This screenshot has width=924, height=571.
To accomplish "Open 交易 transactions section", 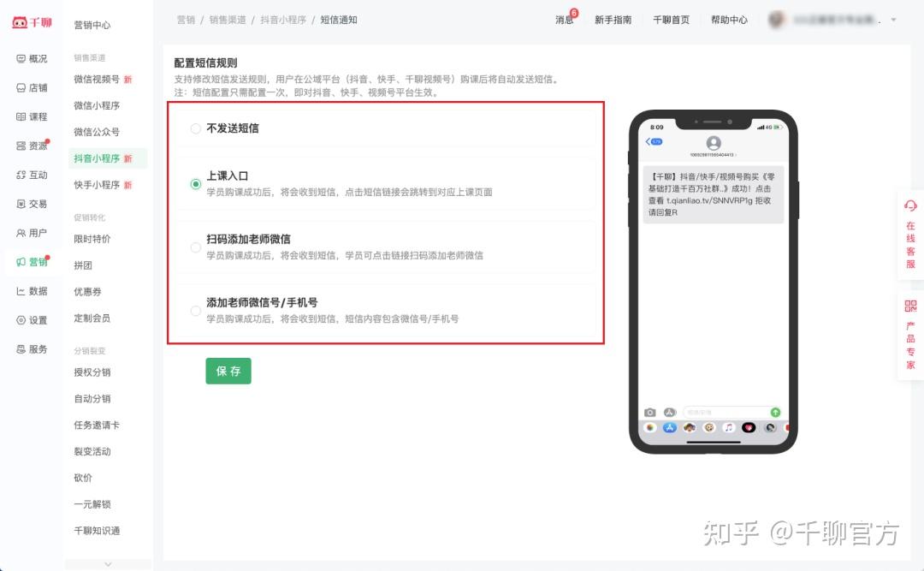I will pyautogui.click(x=32, y=204).
